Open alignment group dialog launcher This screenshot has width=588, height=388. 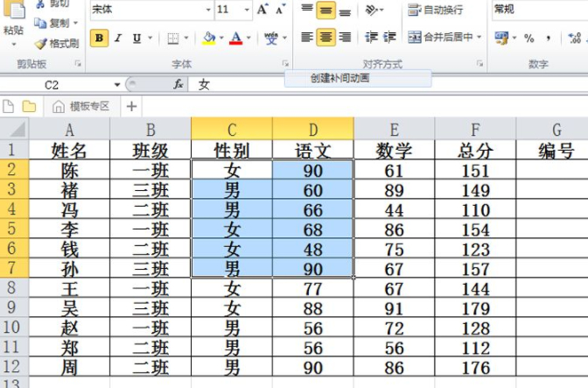[x=480, y=64]
